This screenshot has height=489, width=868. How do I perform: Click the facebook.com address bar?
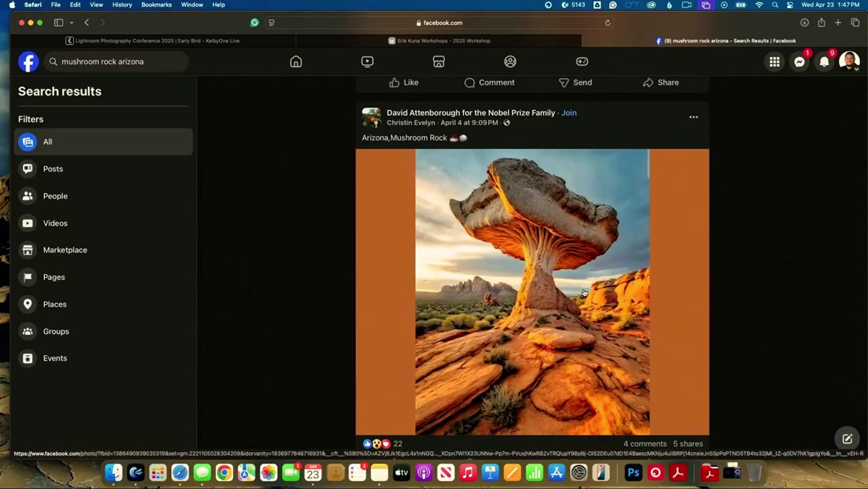[439, 22]
